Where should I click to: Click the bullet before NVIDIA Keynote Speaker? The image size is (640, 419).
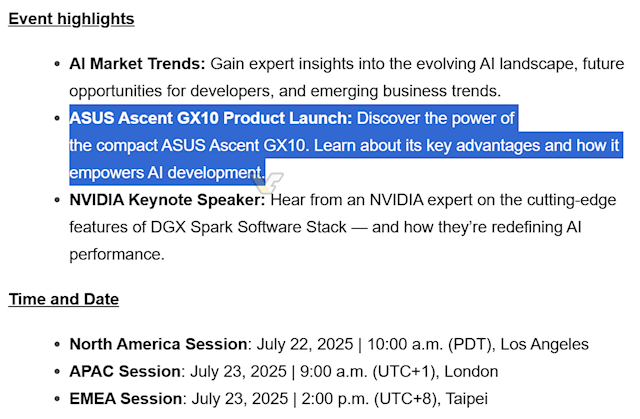[57, 200]
